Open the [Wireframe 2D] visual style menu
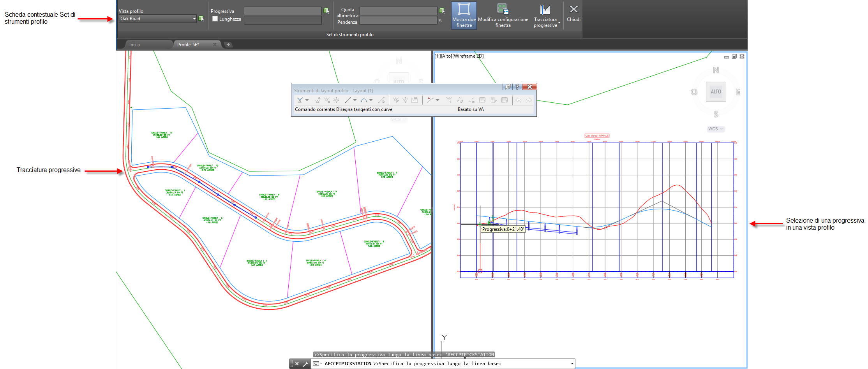 coord(469,56)
